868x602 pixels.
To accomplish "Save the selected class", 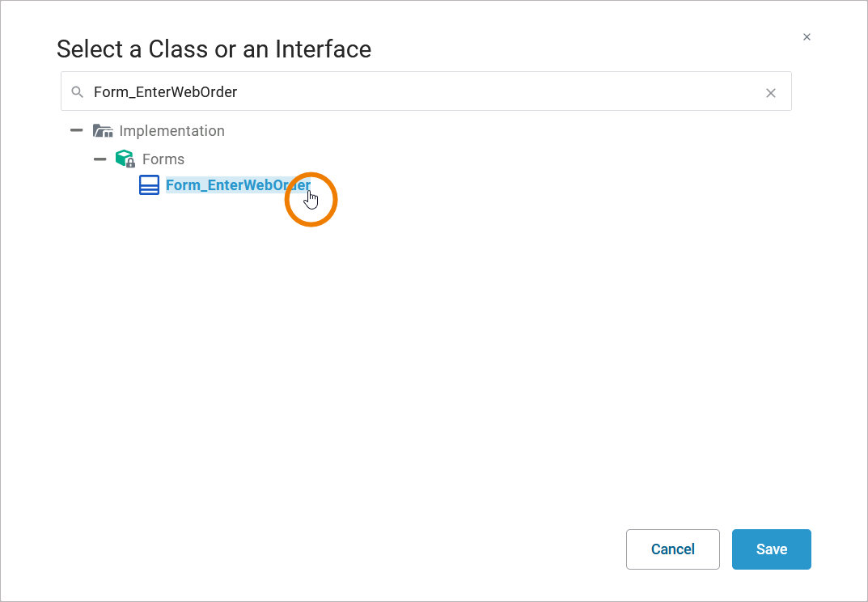I will pyautogui.click(x=771, y=549).
